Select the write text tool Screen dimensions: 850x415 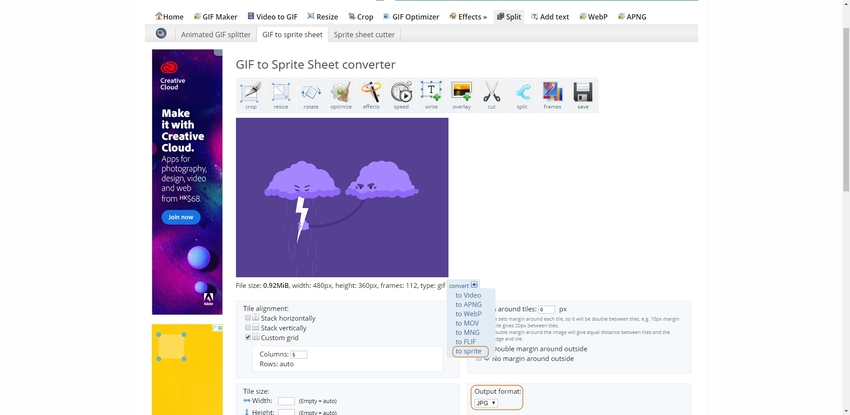tap(431, 95)
